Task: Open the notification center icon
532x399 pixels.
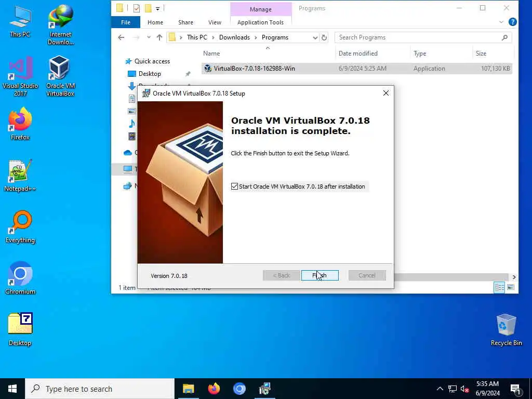Action: [516, 389]
